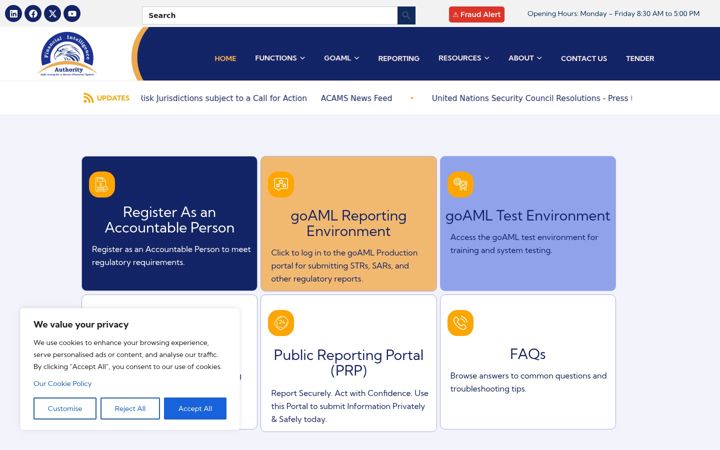Click the Customise cookies button
The width and height of the screenshot is (720, 450).
(65, 409)
